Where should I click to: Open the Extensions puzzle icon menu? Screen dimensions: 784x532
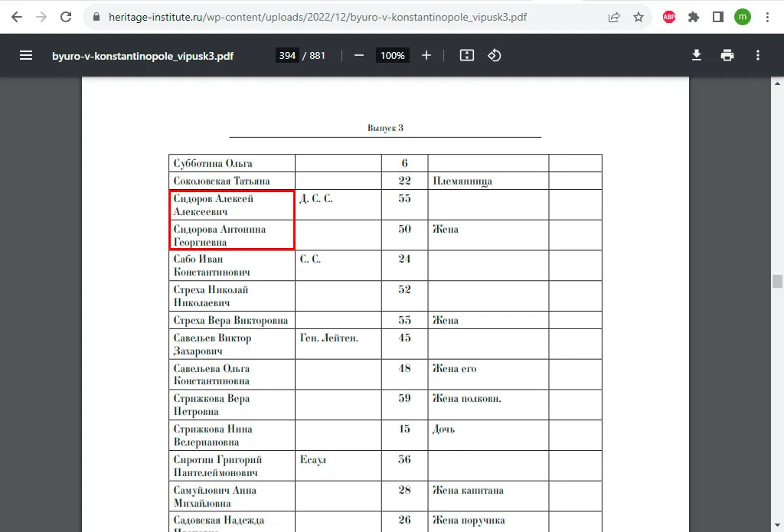pyautogui.click(x=694, y=17)
